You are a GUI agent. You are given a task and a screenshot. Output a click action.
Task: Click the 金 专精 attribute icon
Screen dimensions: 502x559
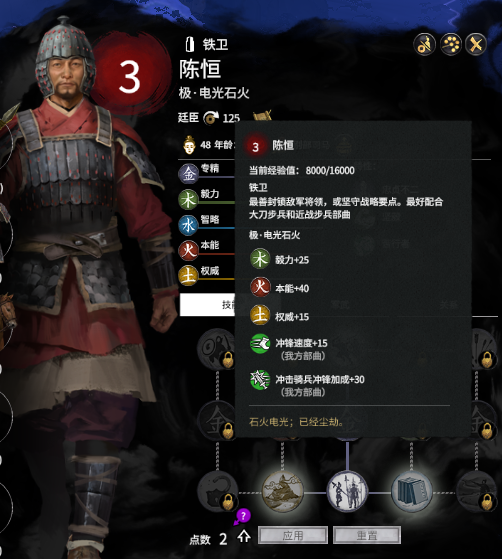point(188,174)
